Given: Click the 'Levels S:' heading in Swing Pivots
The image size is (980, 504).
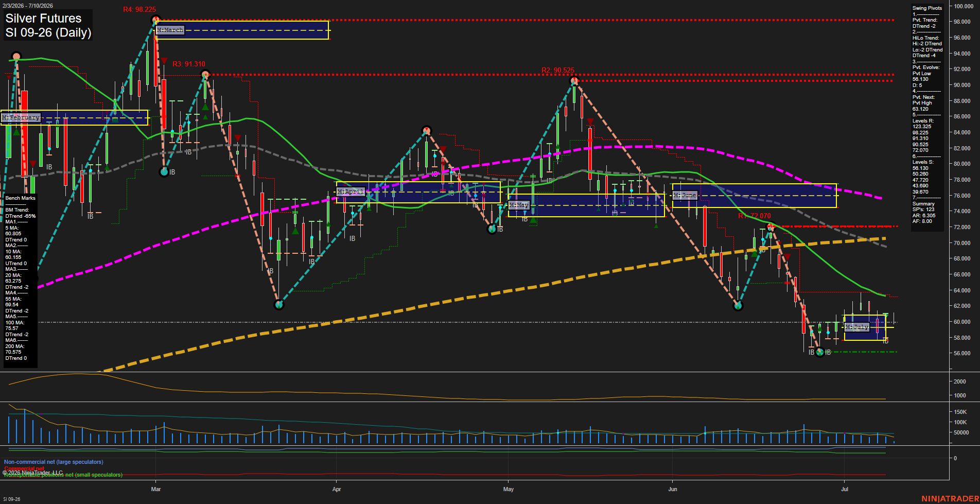Looking at the screenshot, I should coord(923,162).
